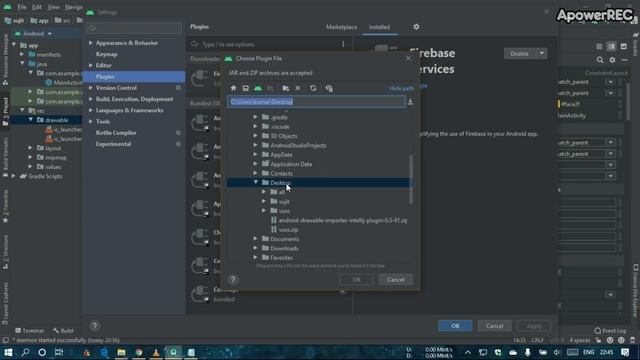Expand sujit folder under Desktop

tap(264, 201)
